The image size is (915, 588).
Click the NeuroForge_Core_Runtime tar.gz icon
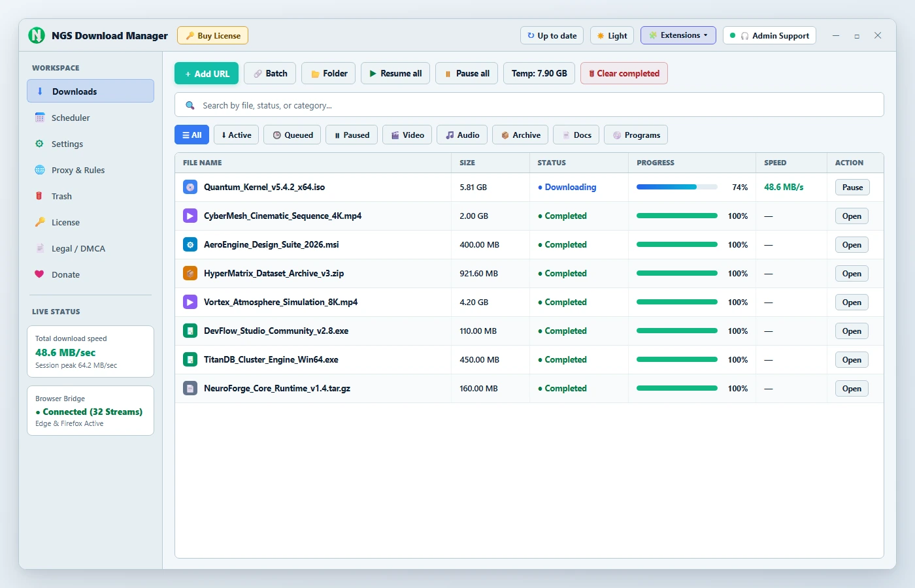click(x=190, y=389)
